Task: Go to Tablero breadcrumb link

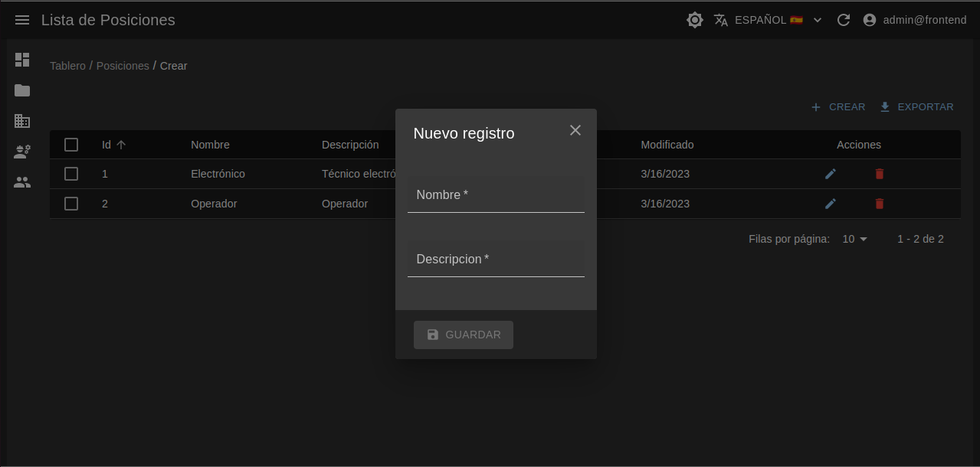Action: pyautogui.click(x=67, y=66)
